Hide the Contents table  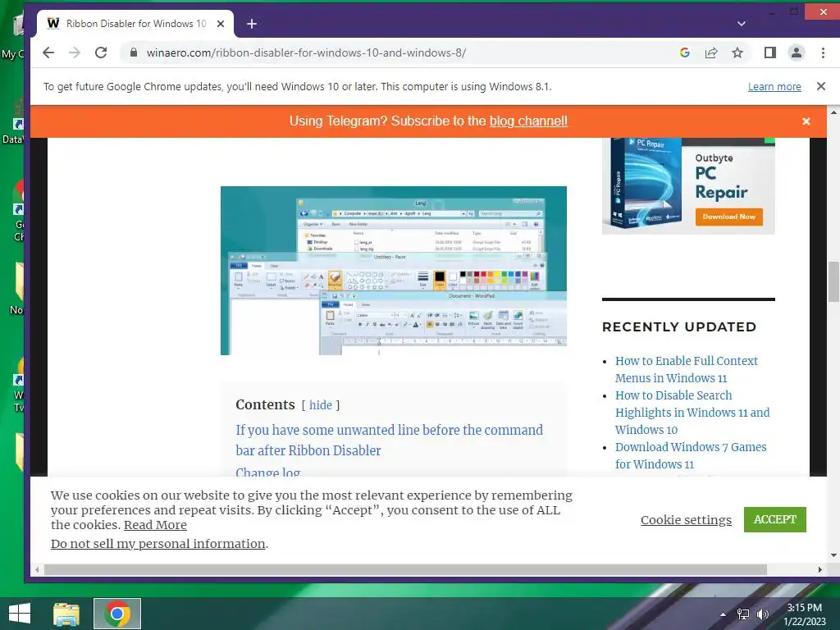pyautogui.click(x=321, y=405)
